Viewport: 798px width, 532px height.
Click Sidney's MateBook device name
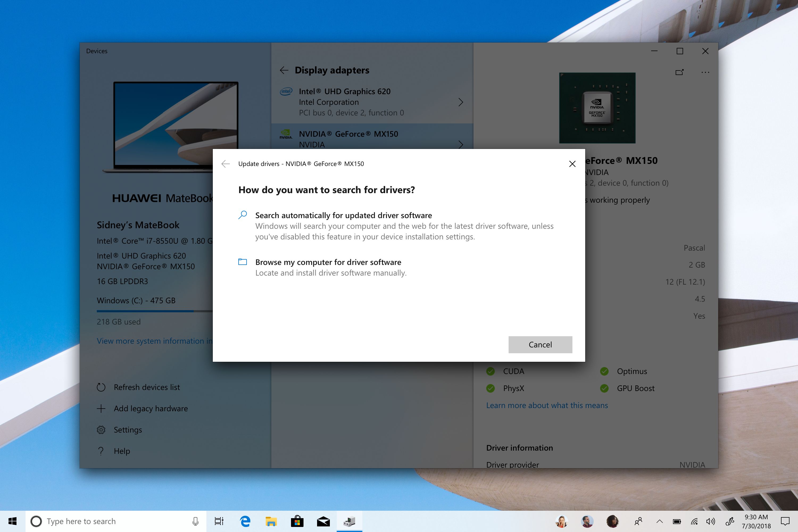click(x=138, y=225)
